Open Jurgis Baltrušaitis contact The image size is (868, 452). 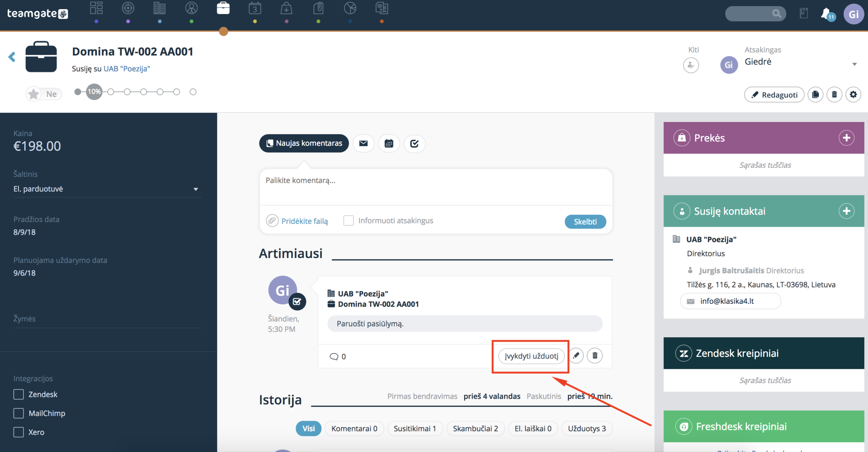(x=731, y=271)
